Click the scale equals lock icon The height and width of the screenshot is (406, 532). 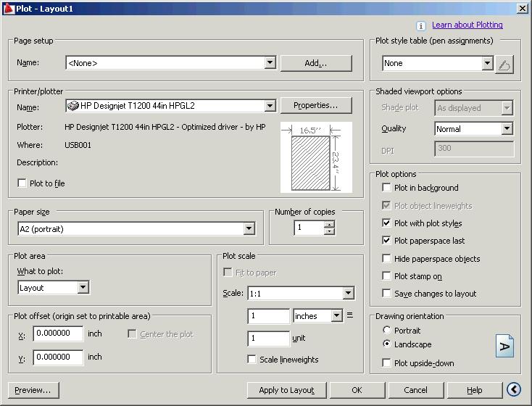350,315
